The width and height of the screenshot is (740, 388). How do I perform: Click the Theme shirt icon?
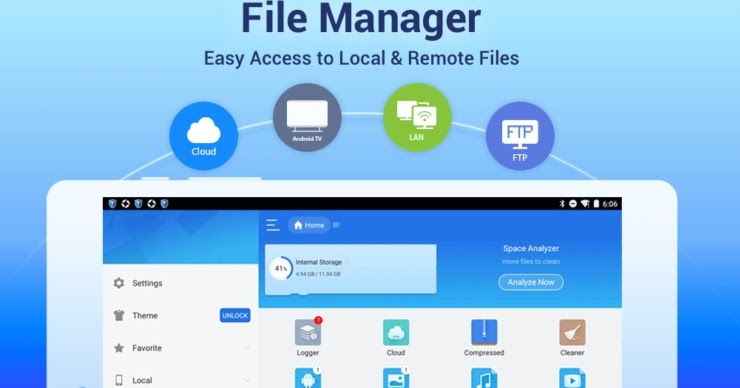click(x=119, y=315)
